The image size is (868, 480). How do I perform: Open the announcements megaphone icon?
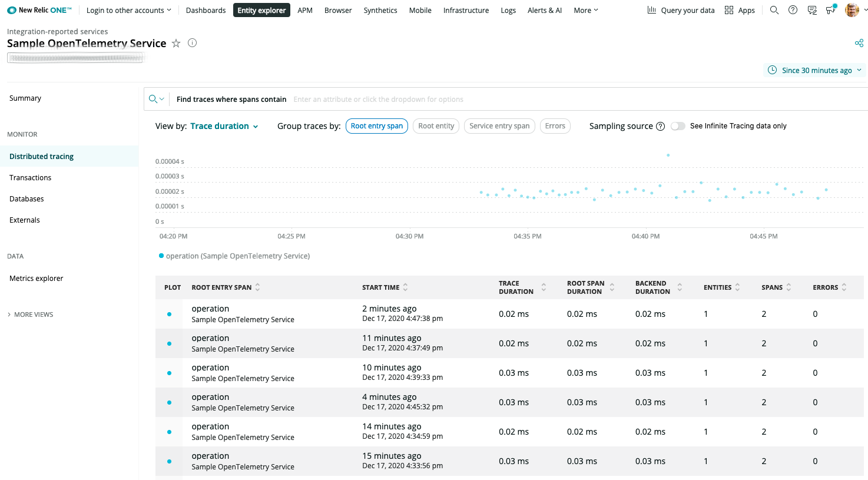(x=831, y=9)
